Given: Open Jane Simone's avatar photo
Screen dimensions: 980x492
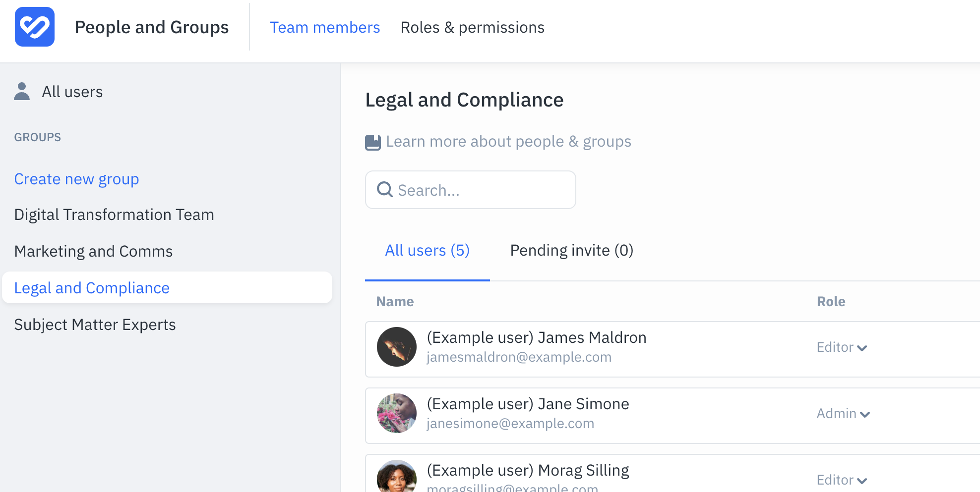Looking at the screenshot, I should click(x=397, y=413).
